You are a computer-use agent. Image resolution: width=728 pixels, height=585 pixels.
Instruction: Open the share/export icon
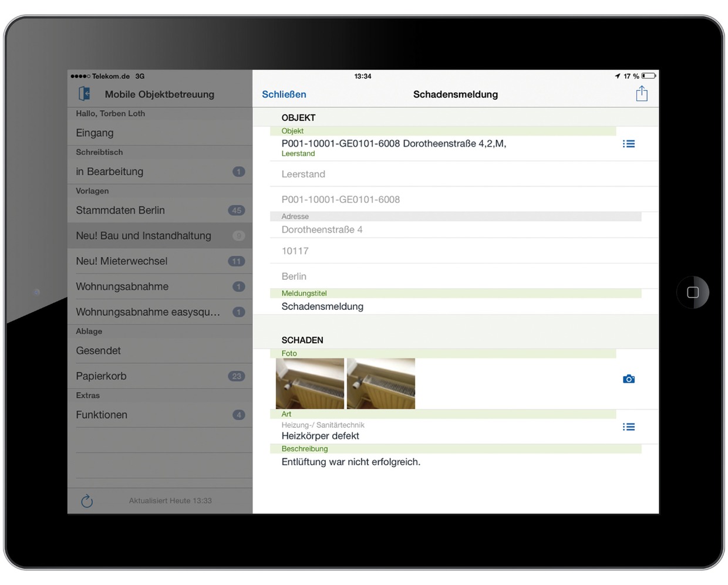(641, 94)
